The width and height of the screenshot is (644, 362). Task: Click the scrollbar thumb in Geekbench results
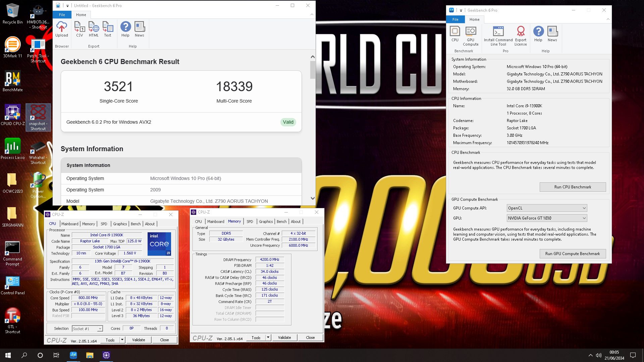313,70
